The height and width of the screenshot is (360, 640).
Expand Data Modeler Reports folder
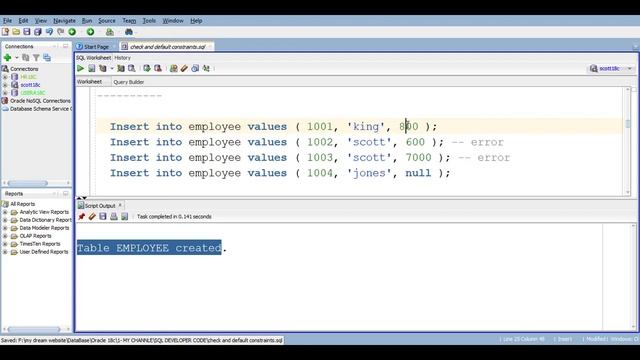point(5,228)
